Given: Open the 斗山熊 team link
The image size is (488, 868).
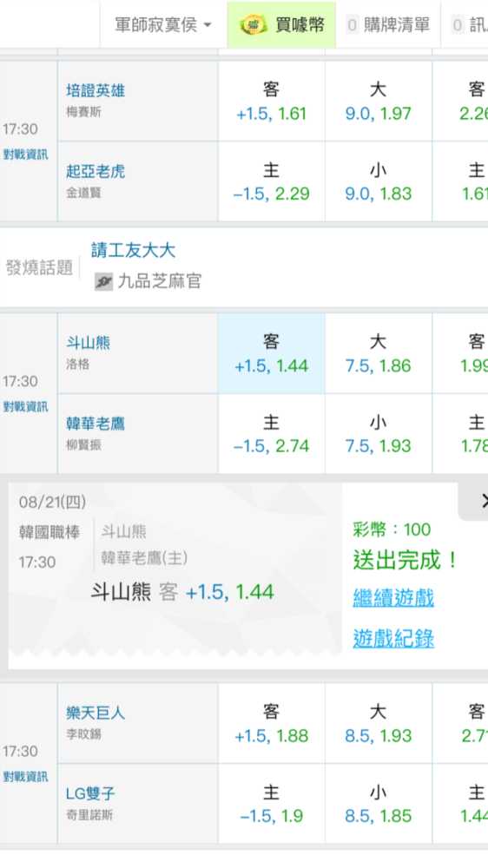Looking at the screenshot, I should (88, 343).
